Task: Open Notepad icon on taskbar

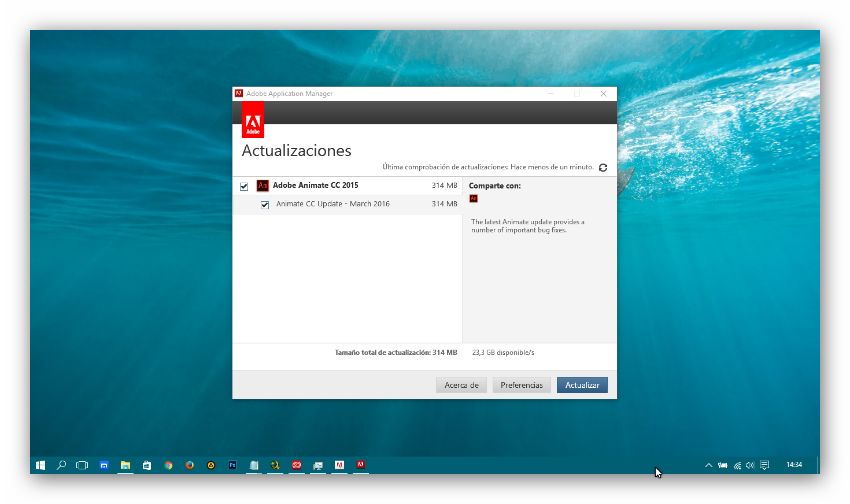Action: pos(254,465)
